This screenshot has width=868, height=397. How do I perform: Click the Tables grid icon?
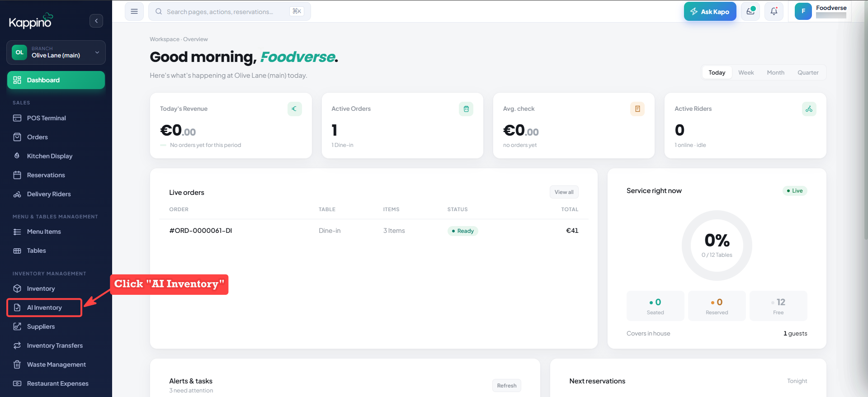(x=17, y=250)
